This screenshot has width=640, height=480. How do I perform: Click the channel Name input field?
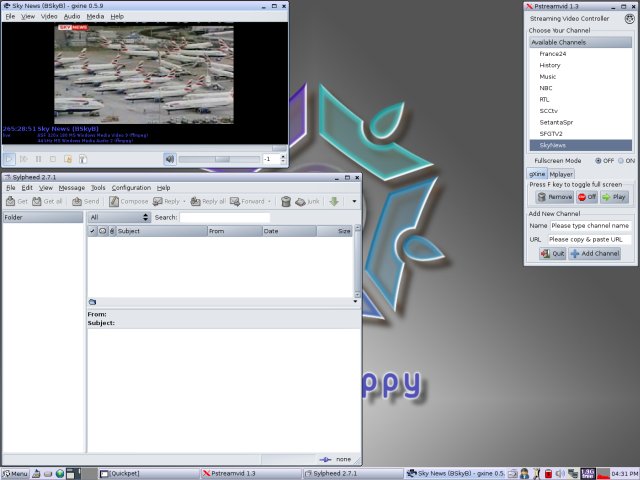[590, 226]
